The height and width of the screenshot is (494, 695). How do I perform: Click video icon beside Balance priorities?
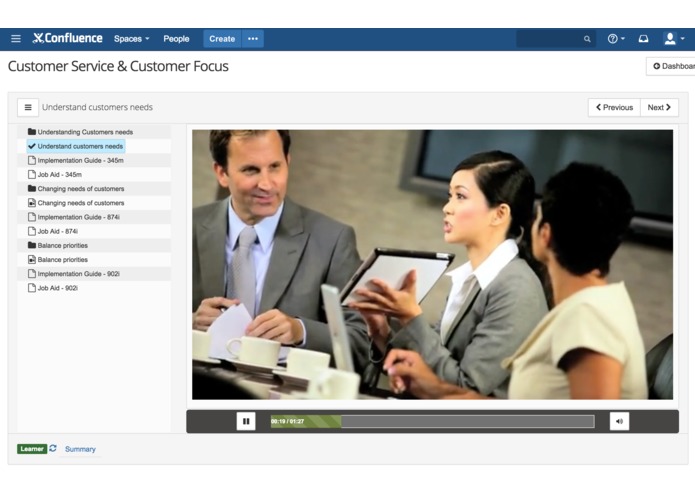tap(31, 259)
